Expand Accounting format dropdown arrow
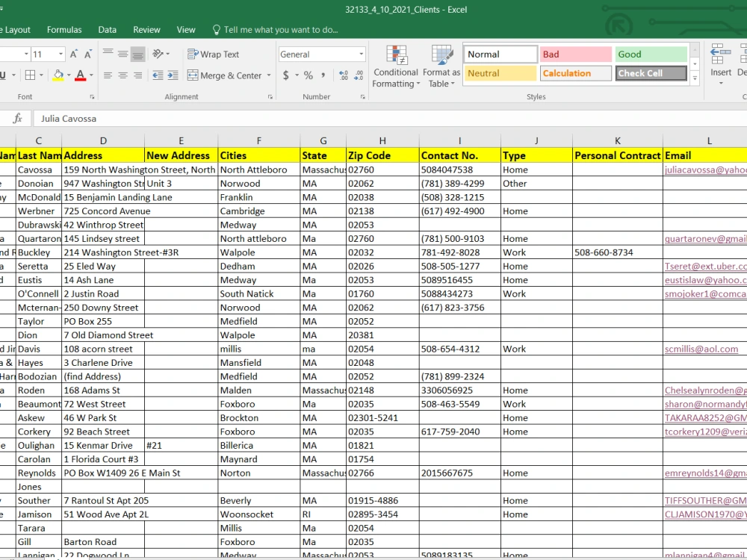Viewport: 747px width, 560px height. click(297, 75)
